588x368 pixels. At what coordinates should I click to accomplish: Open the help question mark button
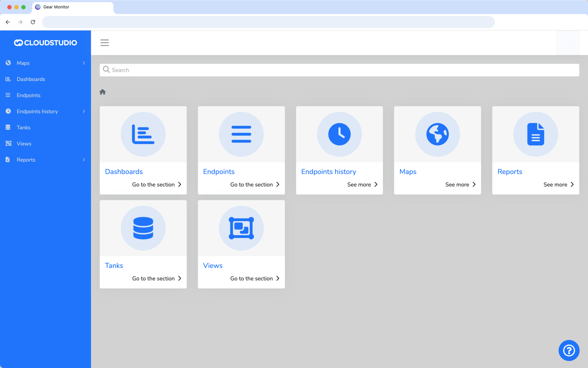[x=568, y=350]
